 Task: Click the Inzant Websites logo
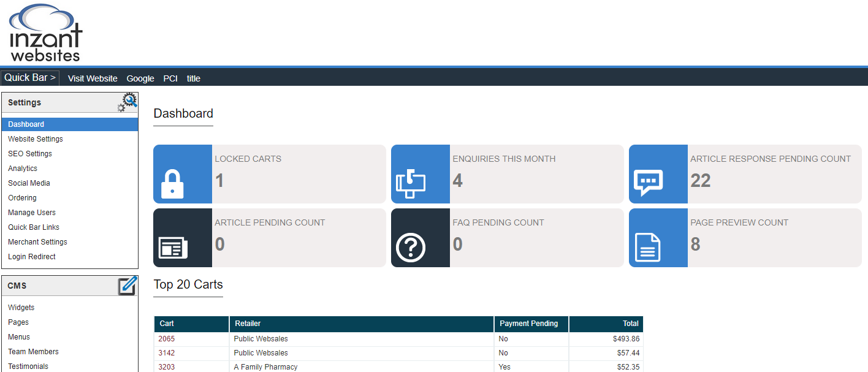click(46, 32)
